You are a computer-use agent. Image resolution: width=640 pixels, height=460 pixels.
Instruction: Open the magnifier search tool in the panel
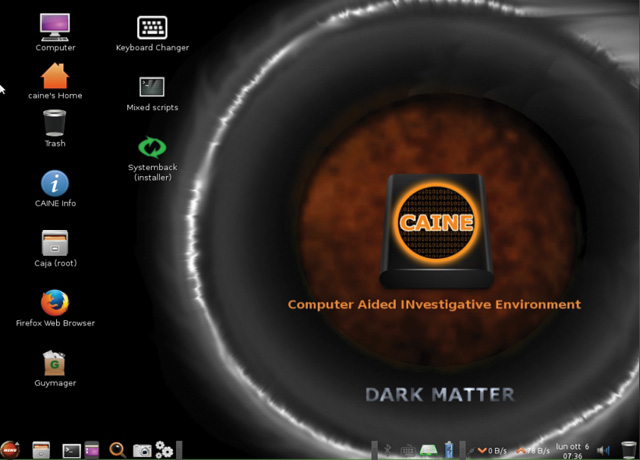click(x=117, y=450)
